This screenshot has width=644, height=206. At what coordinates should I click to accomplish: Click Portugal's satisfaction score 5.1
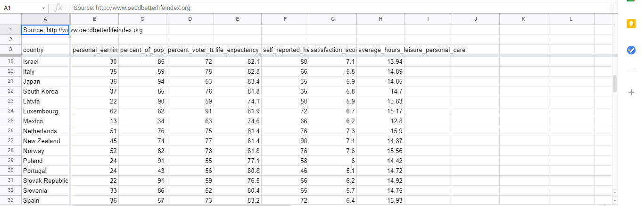[x=333, y=171]
